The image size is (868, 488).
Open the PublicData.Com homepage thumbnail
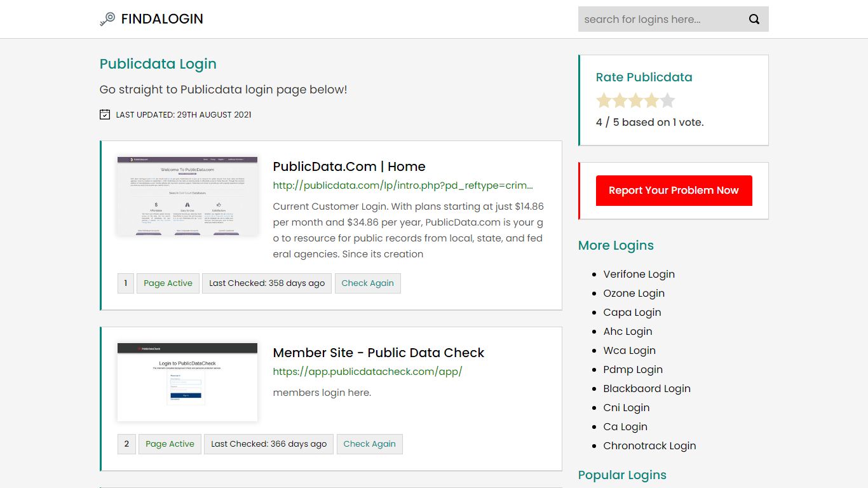(x=187, y=196)
